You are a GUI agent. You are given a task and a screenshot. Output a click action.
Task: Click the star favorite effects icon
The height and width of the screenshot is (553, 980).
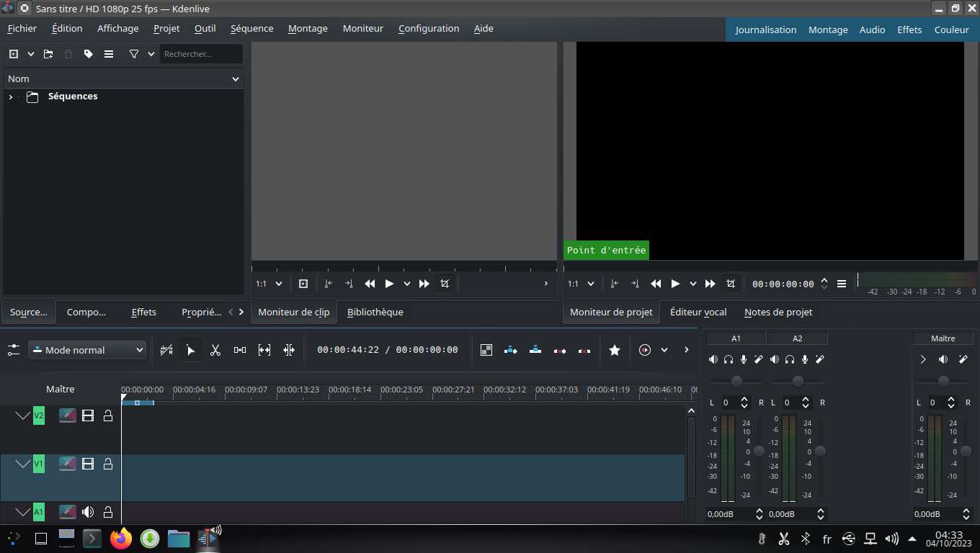615,350
